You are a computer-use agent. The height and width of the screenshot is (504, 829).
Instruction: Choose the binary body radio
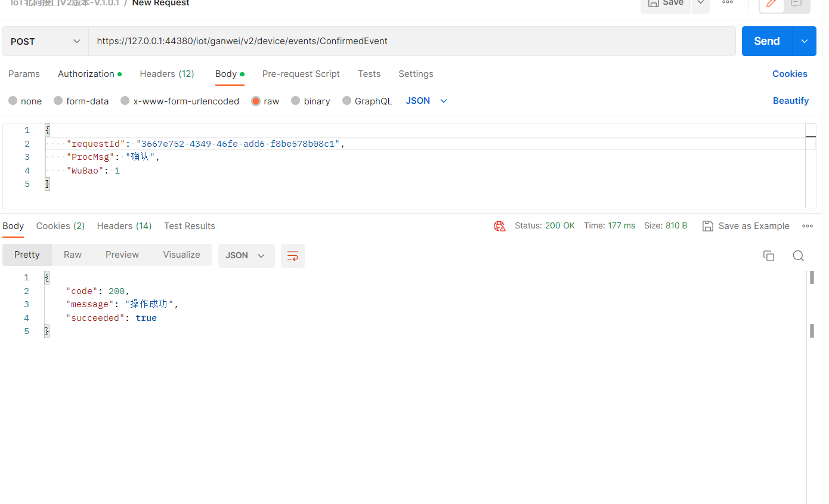coord(296,101)
